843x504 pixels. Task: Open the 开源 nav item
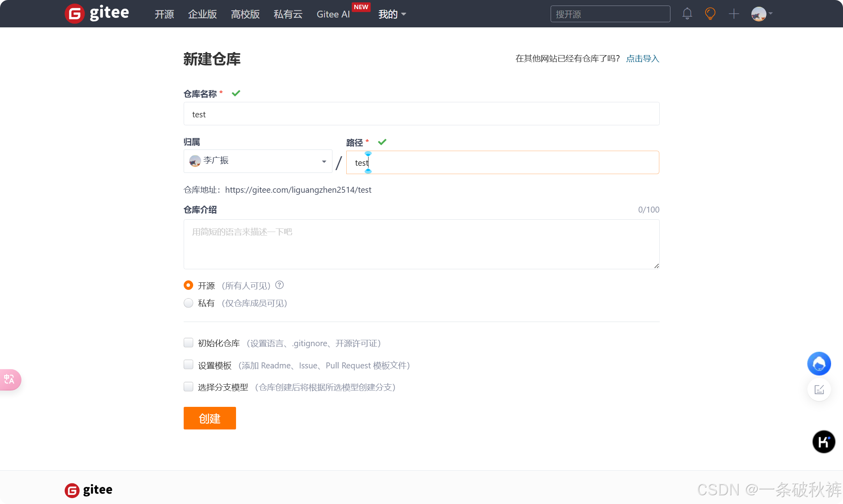click(164, 14)
